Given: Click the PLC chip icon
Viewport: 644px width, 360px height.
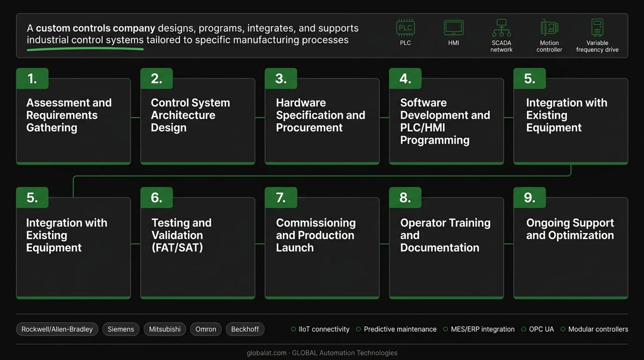Looking at the screenshot, I should tap(405, 28).
